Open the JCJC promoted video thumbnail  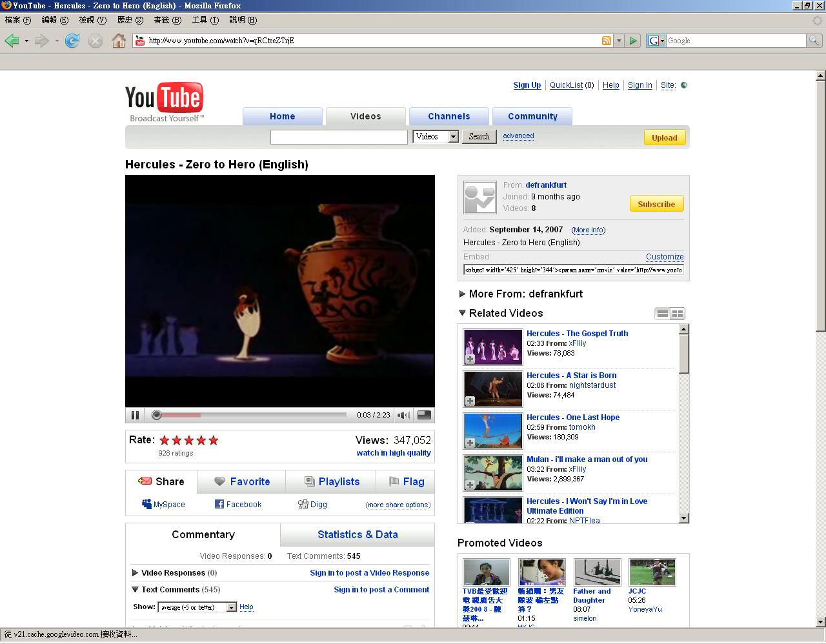point(652,572)
